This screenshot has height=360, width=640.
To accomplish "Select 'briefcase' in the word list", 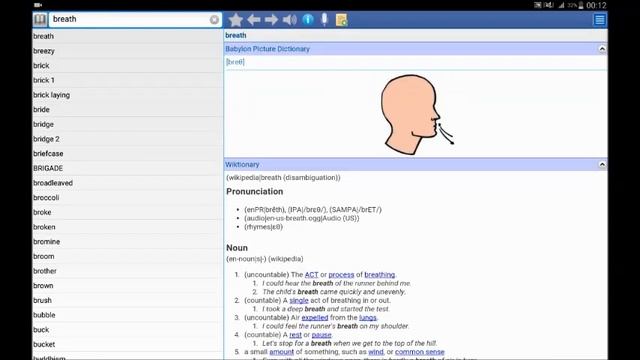I will point(127,154).
